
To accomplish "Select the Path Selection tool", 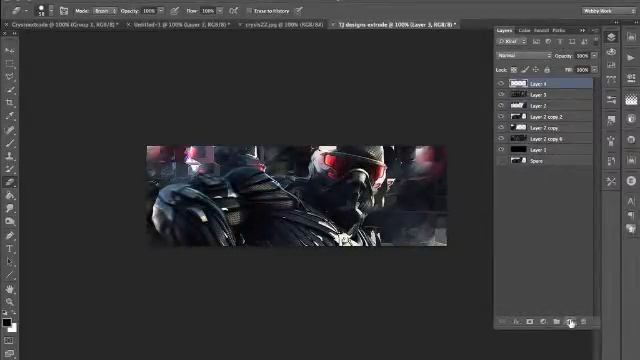I will pyautogui.click(x=9, y=262).
